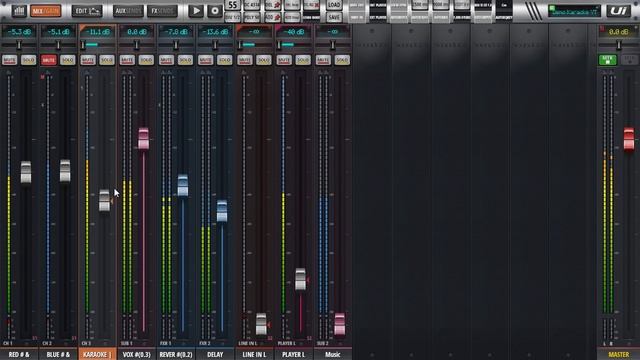
Task: Adjust the MASTER balance slider
Action: 618,44
